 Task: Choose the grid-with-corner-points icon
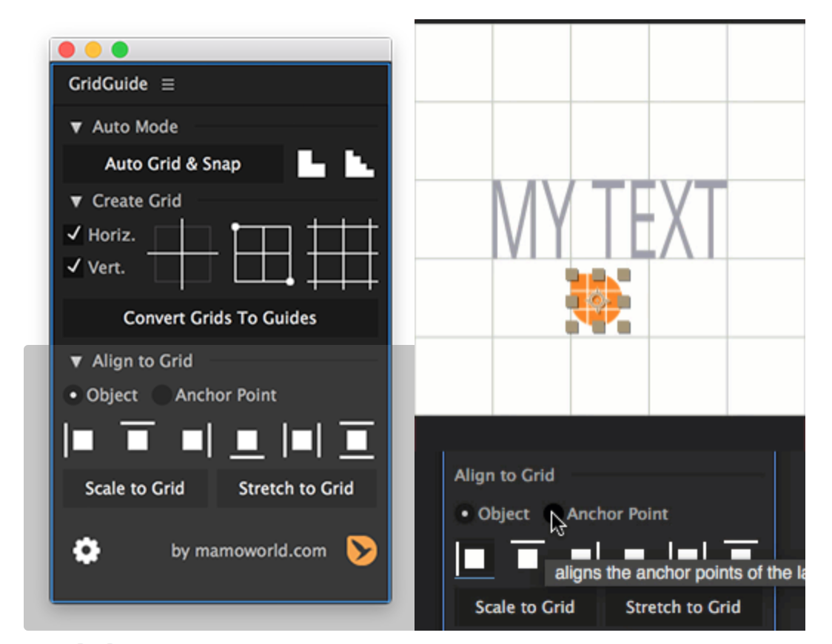pos(262,254)
